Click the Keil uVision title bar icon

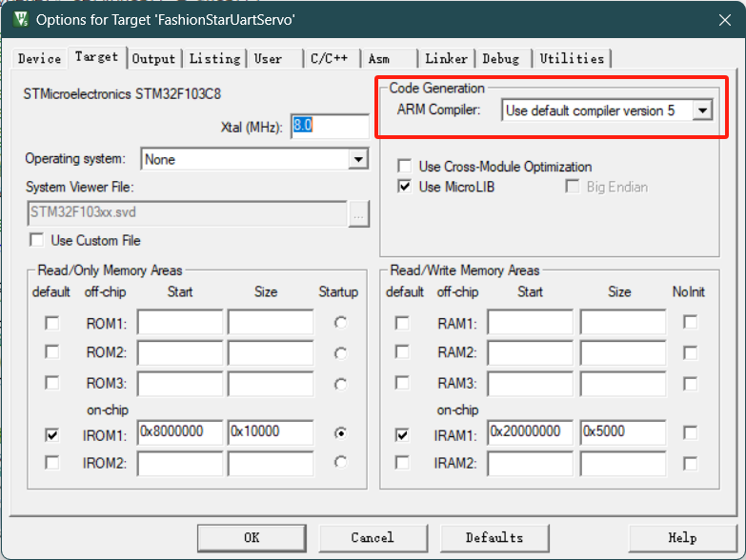(x=18, y=18)
